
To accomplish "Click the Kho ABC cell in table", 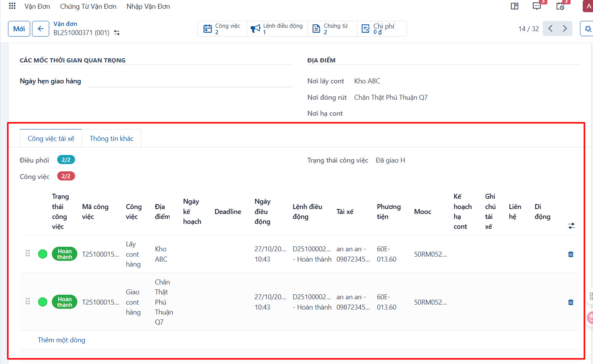I will (161, 254).
